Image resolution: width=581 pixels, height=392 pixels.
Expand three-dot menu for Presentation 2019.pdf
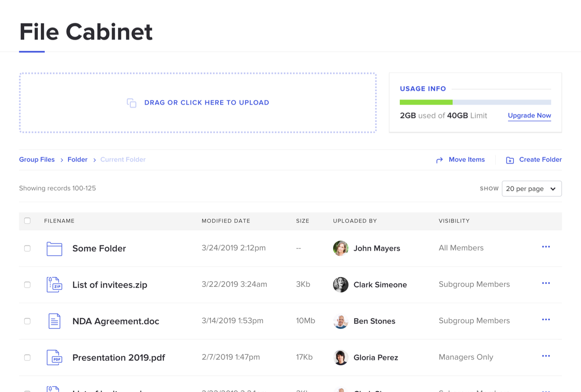546,356
